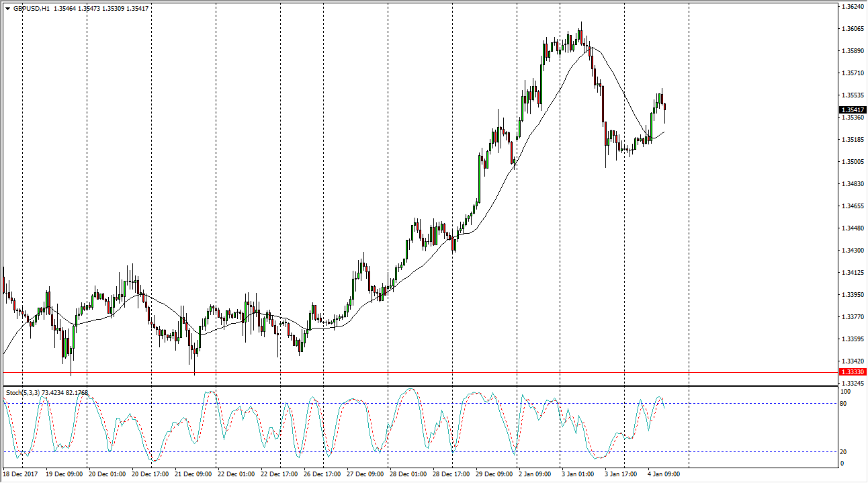Click the 1.34300 price on the scale
Screen dimensions: 868x483
pos(851,251)
